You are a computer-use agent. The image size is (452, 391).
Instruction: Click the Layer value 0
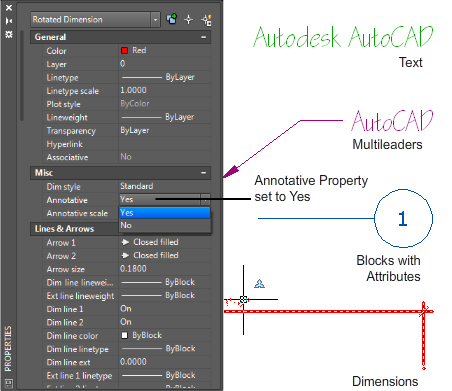coord(165,64)
